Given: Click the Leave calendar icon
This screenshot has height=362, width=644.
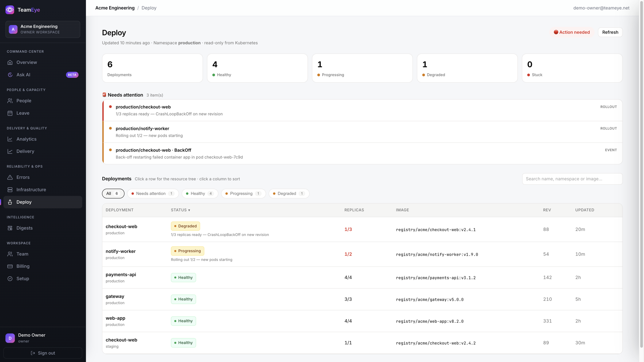Looking at the screenshot, I should tap(10, 113).
